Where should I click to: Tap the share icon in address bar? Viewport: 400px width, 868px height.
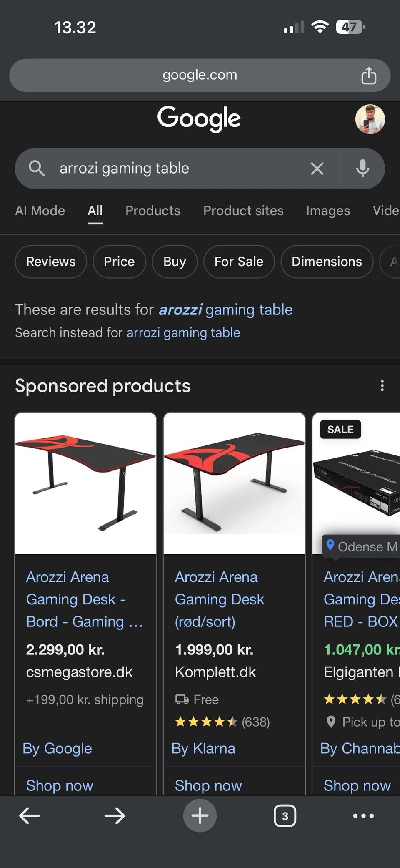369,75
